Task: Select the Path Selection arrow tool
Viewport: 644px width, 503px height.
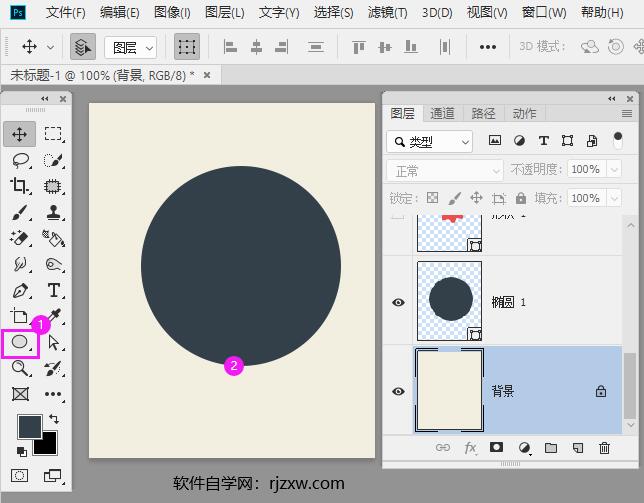Action: click(x=53, y=342)
